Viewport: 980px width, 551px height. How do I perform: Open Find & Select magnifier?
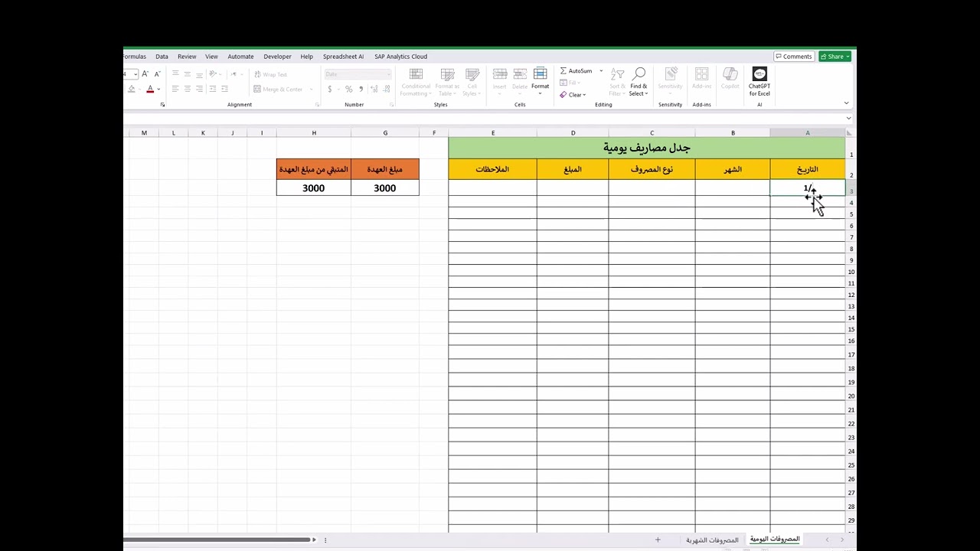point(639,82)
